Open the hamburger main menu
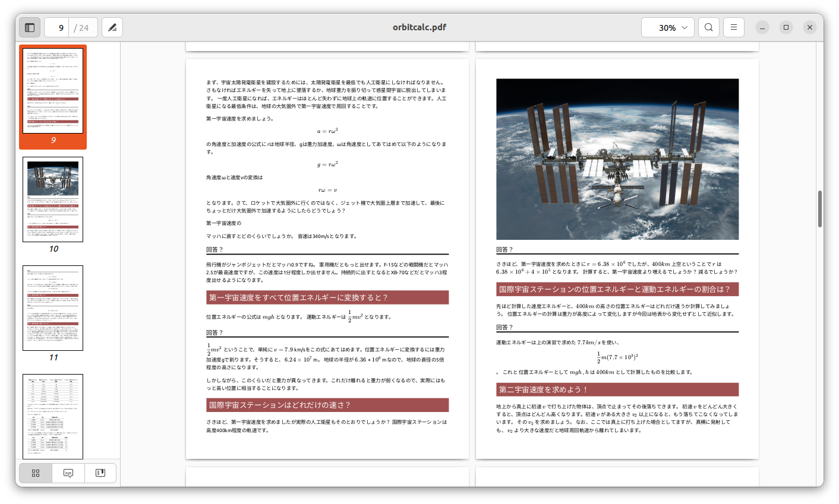Screen dimensions: 839x504 click(734, 27)
